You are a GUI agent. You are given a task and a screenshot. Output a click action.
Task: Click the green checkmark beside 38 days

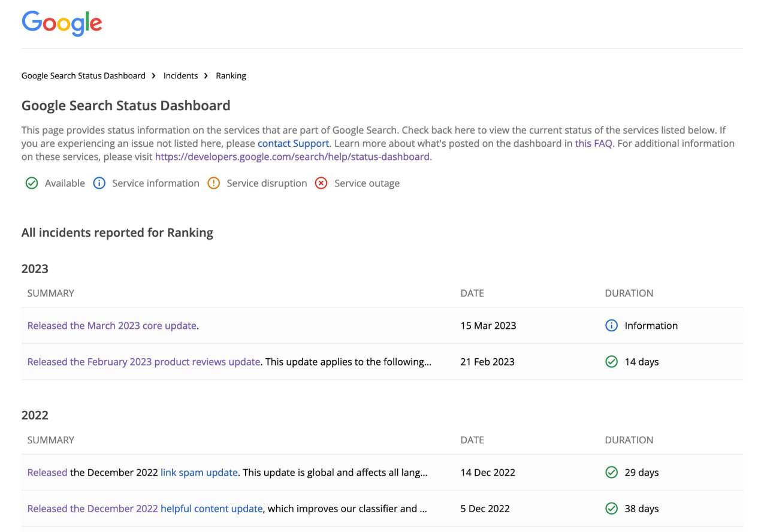point(611,509)
